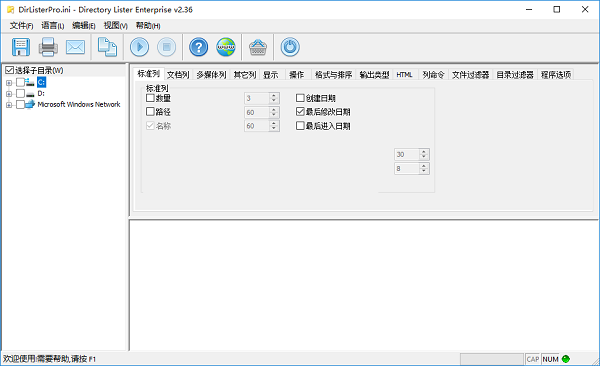Switch to the 其它列 tab
The width and height of the screenshot is (600, 366).
(245, 75)
